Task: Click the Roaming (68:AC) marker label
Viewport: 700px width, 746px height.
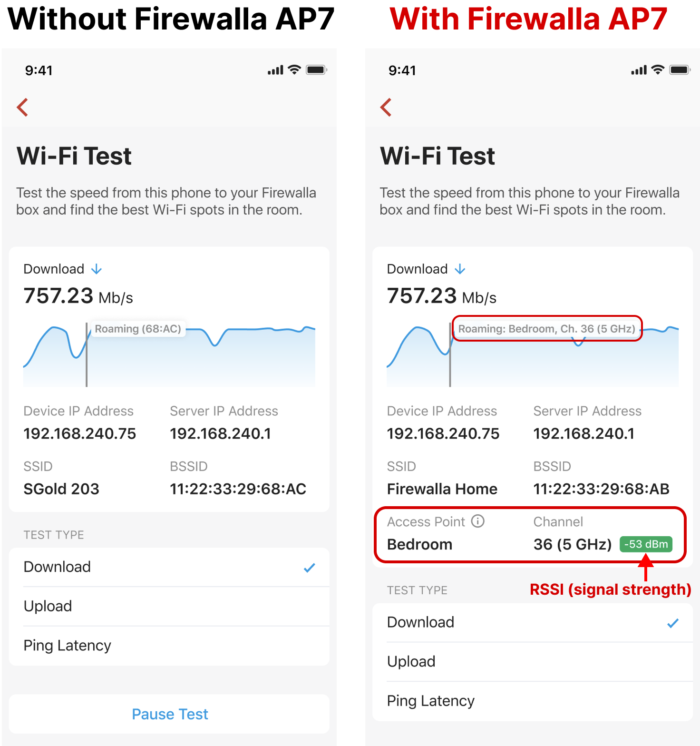Action: point(138,329)
